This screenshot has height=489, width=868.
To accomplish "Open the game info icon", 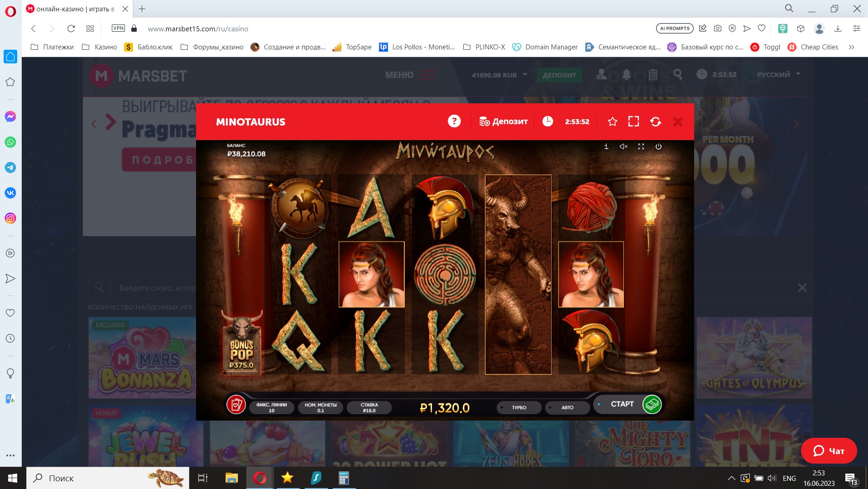I will click(606, 146).
